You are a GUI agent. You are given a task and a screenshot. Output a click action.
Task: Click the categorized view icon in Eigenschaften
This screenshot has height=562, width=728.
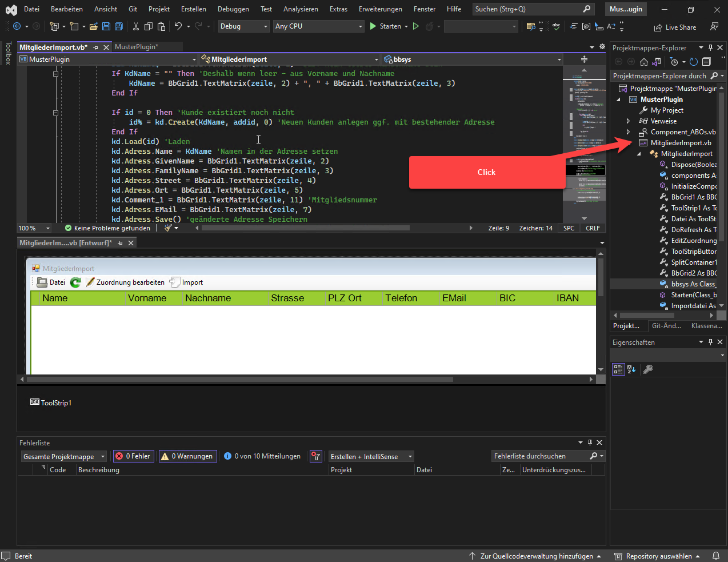click(x=618, y=369)
